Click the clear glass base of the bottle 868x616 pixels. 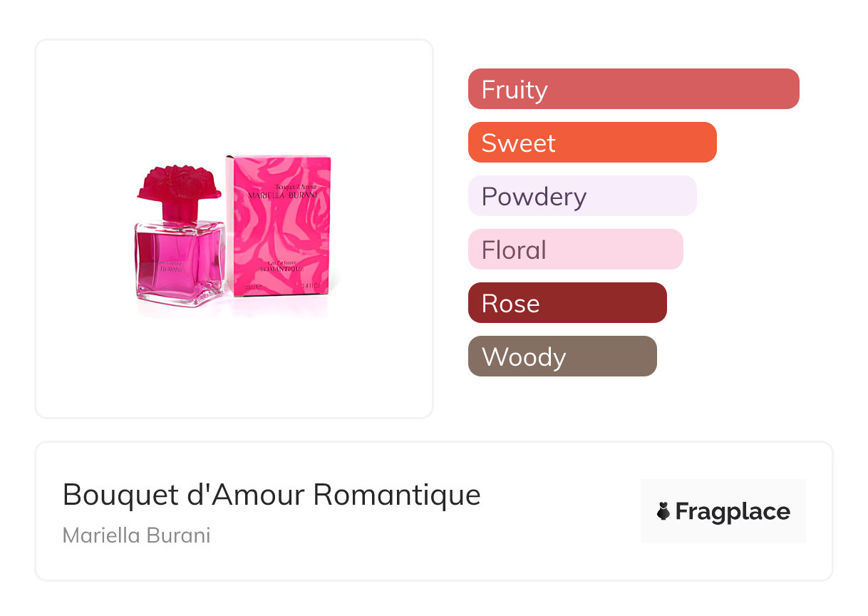[x=178, y=297]
